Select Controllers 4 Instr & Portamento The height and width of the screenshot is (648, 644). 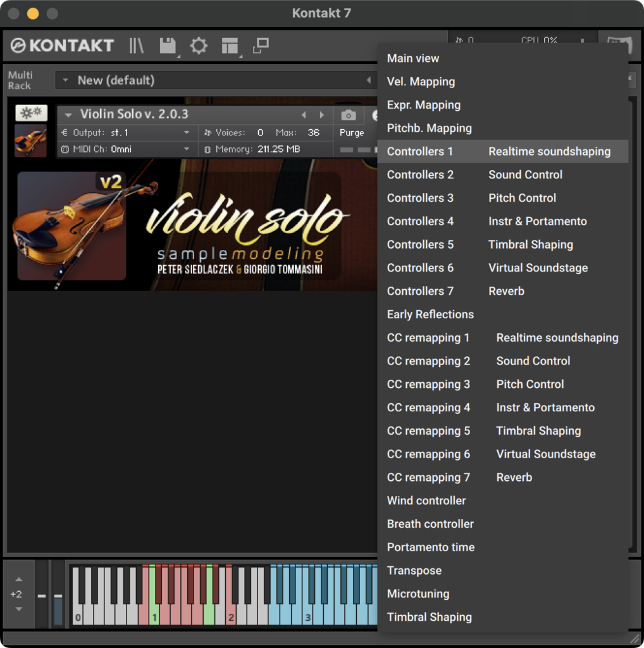point(503,221)
